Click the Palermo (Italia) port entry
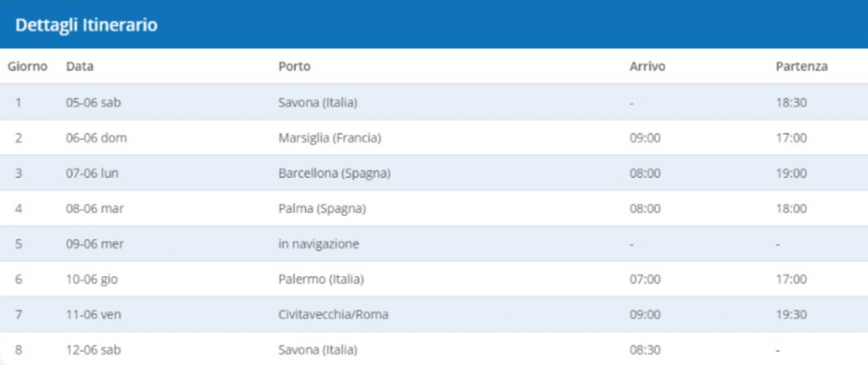 (x=321, y=279)
